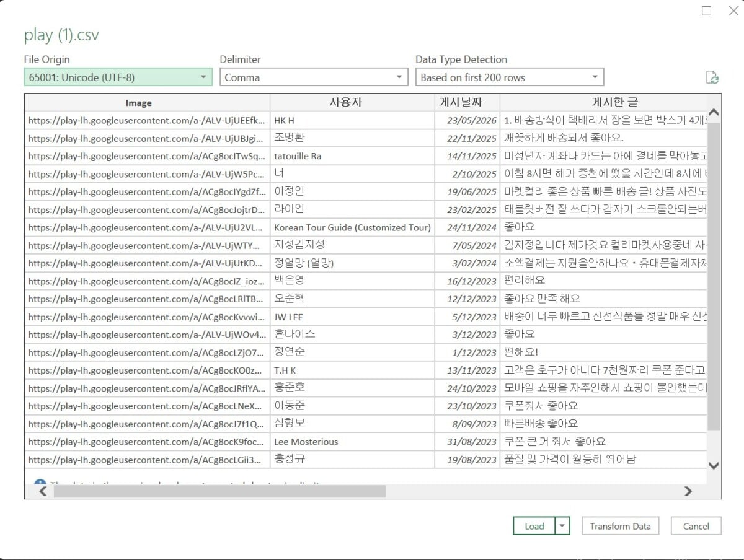Click the date cell 31/08/2023

[x=467, y=442]
